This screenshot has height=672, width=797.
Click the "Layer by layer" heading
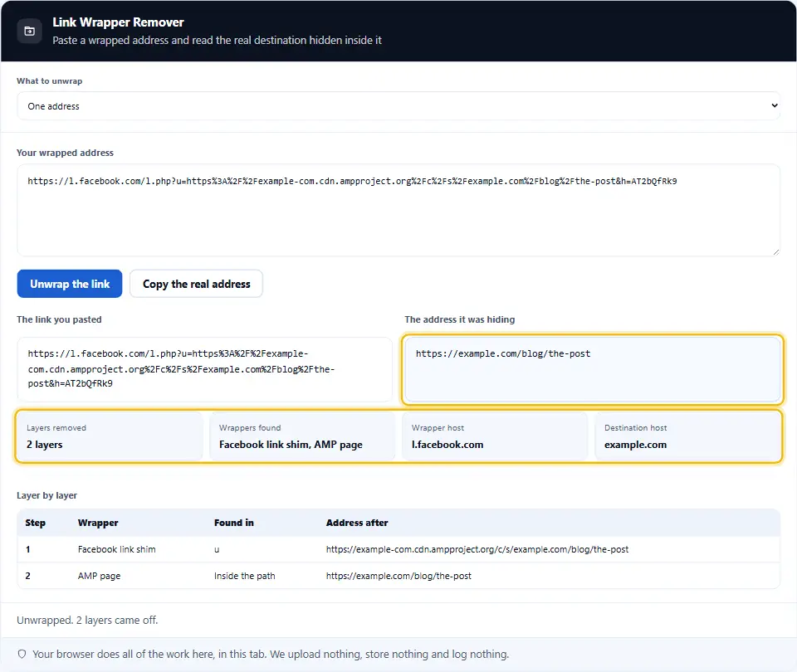(x=46, y=495)
